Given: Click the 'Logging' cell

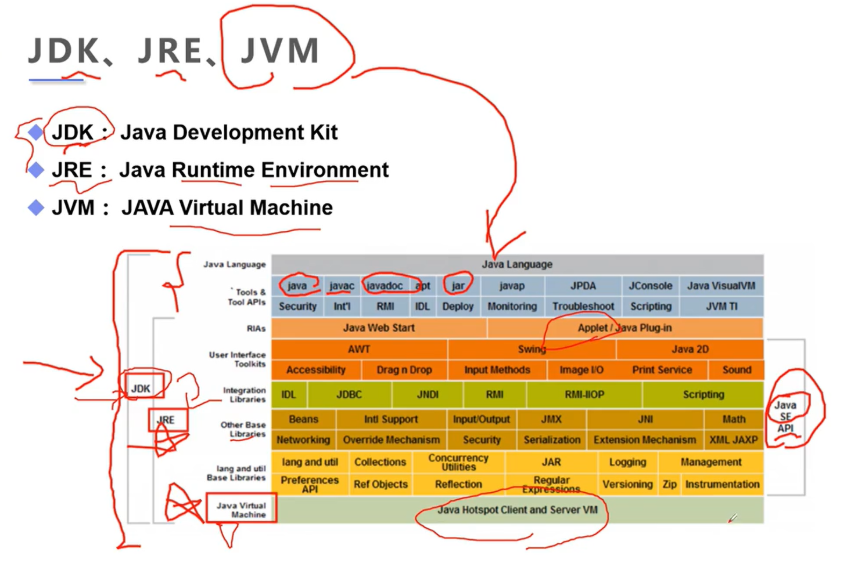Looking at the screenshot, I should tap(627, 462).
